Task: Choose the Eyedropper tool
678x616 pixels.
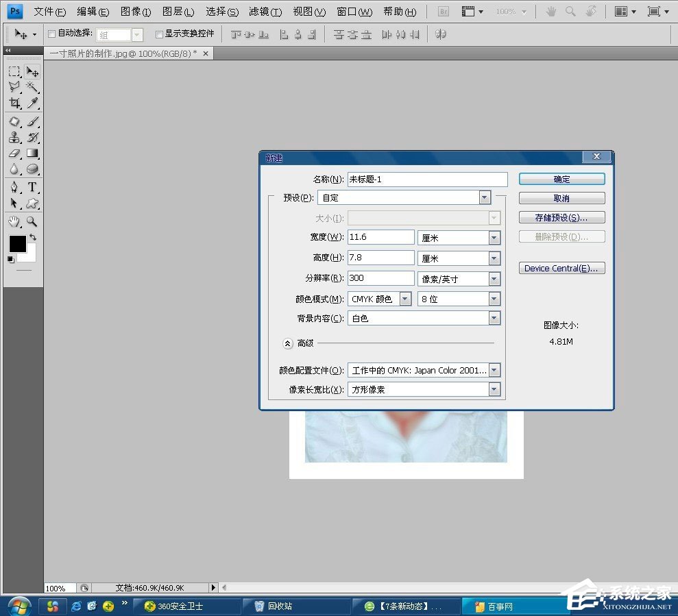Action: [32, 103]
